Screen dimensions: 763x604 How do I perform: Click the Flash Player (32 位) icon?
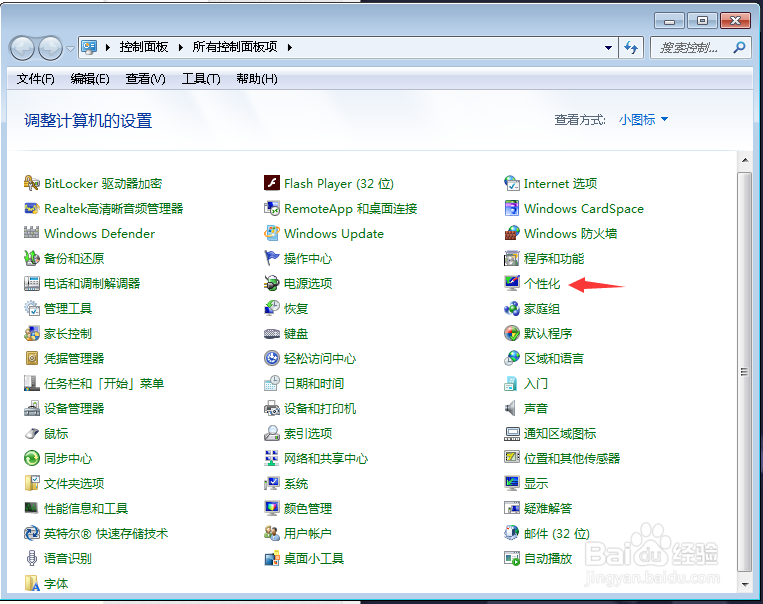tap(272, 183)
